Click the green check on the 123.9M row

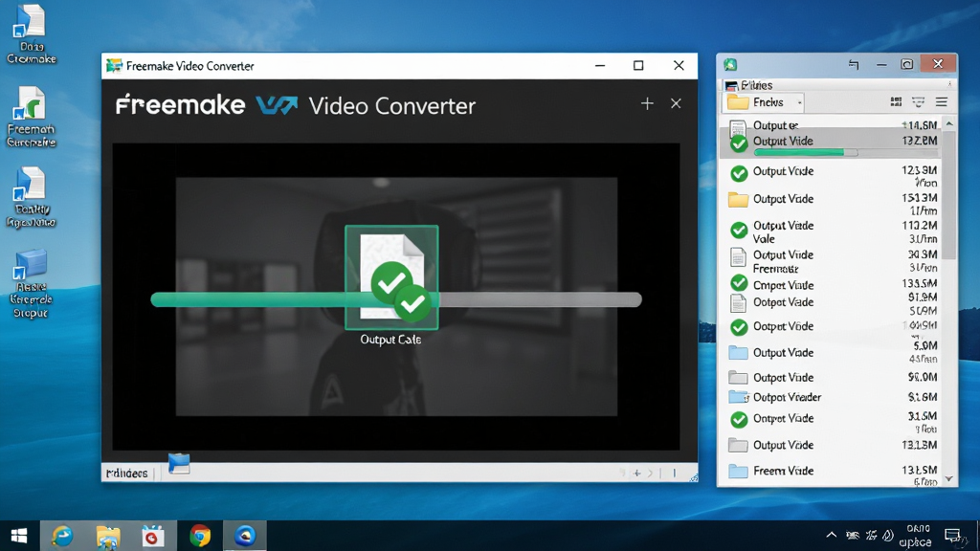739,173
